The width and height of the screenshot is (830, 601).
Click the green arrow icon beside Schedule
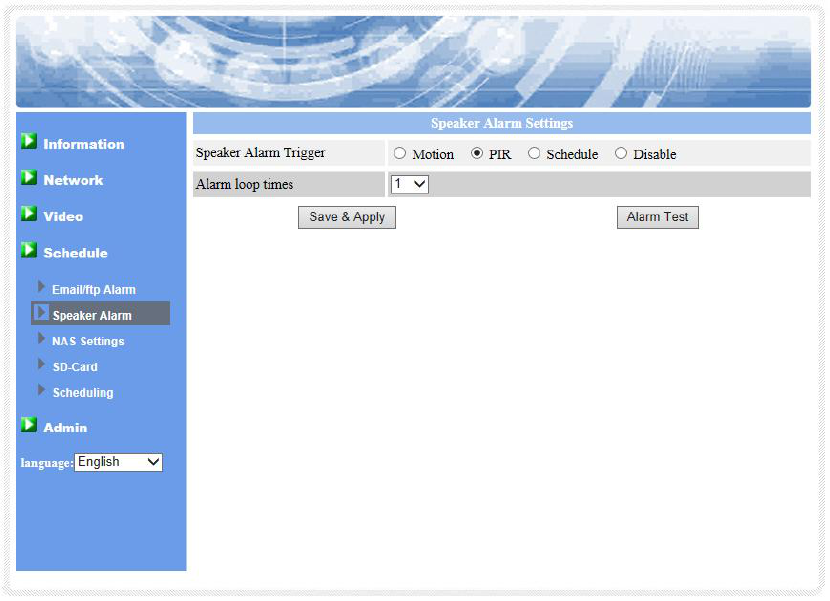coord(29,250)
